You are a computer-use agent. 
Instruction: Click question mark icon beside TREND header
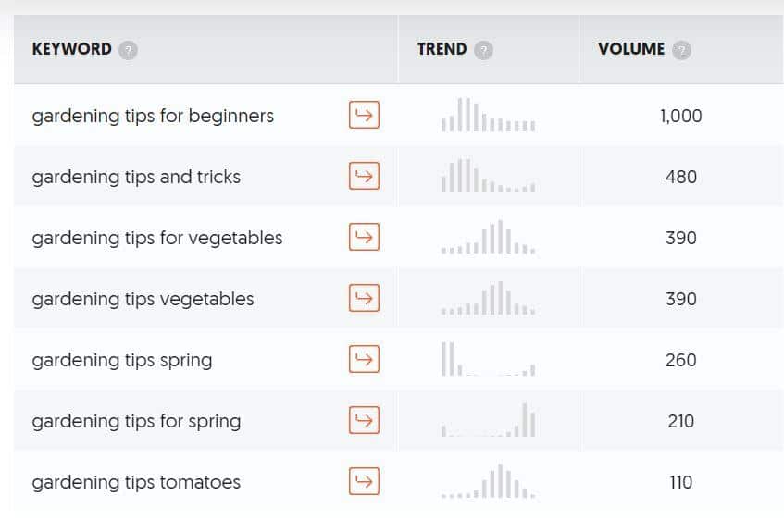(x=483, y=50)
